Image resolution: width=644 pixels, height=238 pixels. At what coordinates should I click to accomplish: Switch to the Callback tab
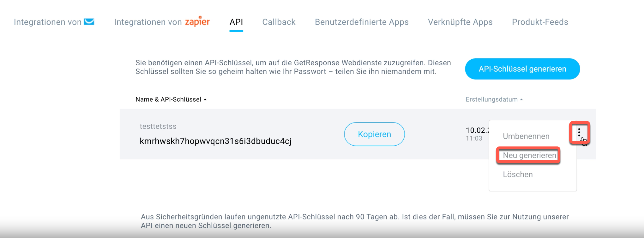(x=279, y=22)
